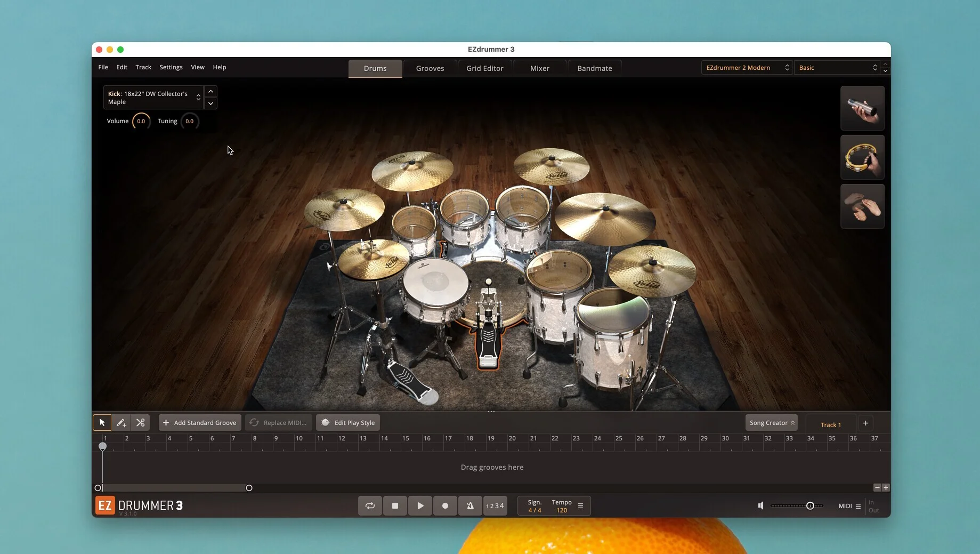The width and height of the screenshot is (980, 554).
Task: Select the scissors cut tool
Action: pos(140,423)
